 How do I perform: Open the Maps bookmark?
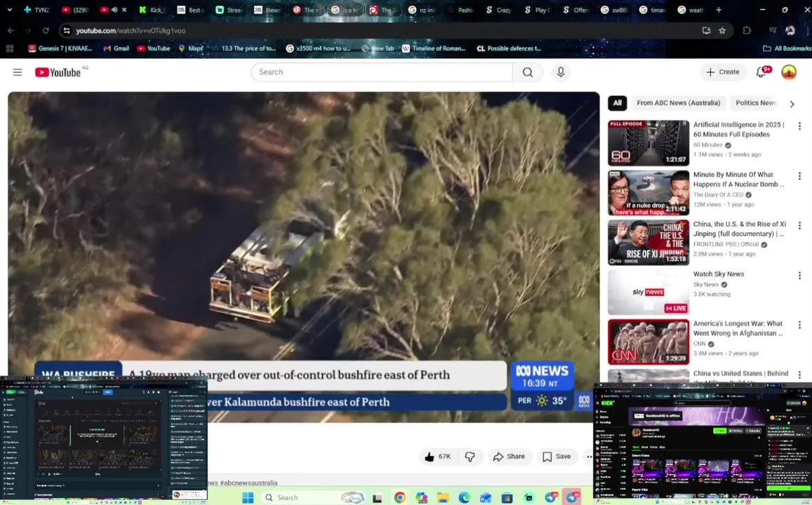(191, 48)
